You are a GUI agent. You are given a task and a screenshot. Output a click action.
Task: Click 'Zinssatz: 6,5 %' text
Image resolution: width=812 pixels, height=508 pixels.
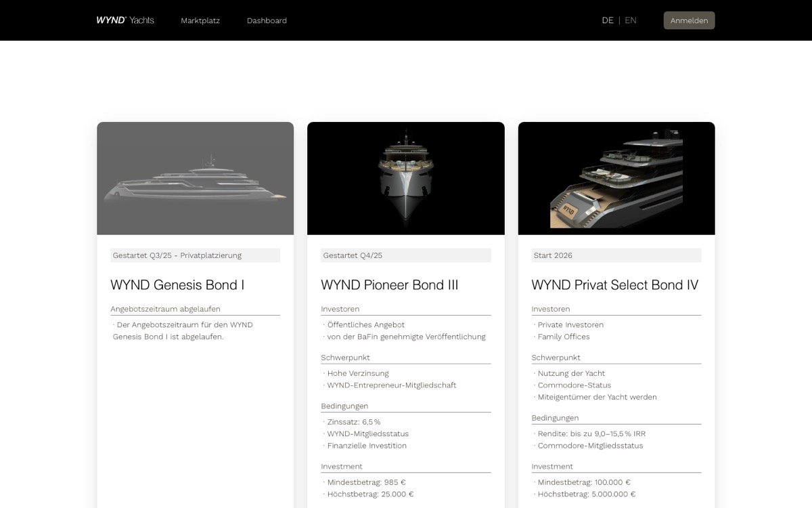[x=354, y=422]
